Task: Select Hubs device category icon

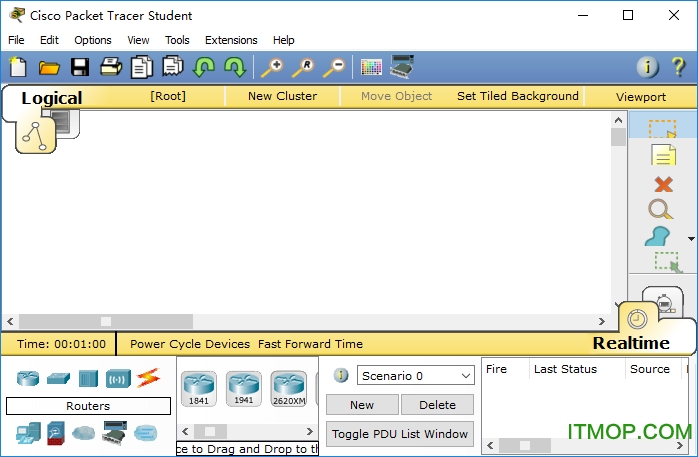Action: (88, 379)
